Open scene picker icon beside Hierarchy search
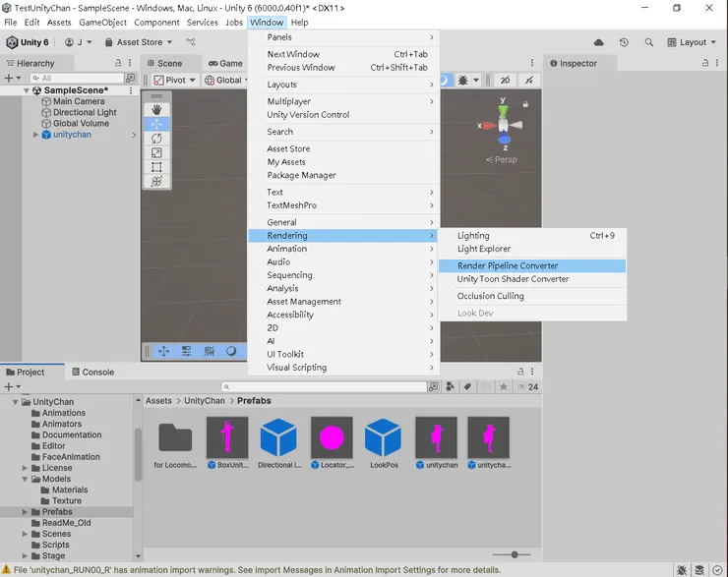This screenshot has width=728, height=577. click(131, 78)
